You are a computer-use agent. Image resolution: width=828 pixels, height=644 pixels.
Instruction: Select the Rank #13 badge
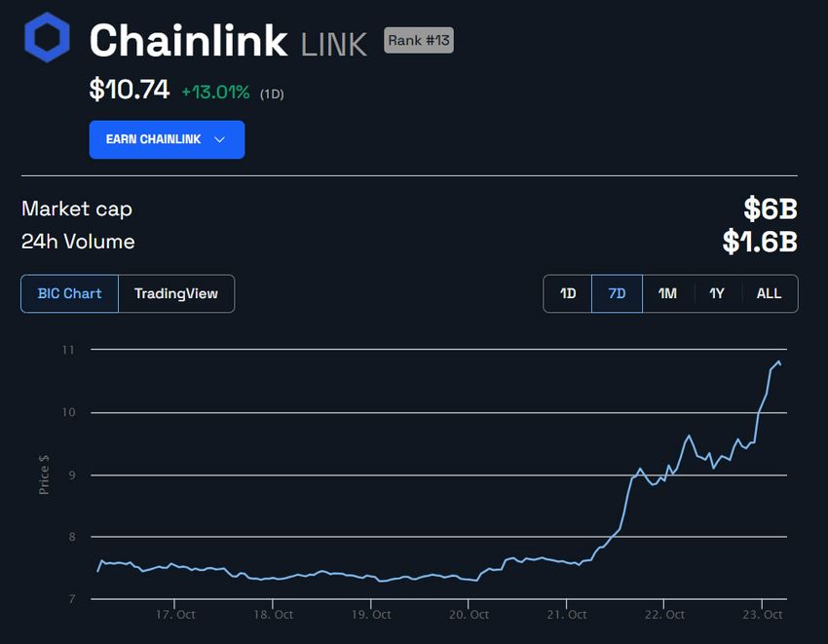(x=418, y=40)
